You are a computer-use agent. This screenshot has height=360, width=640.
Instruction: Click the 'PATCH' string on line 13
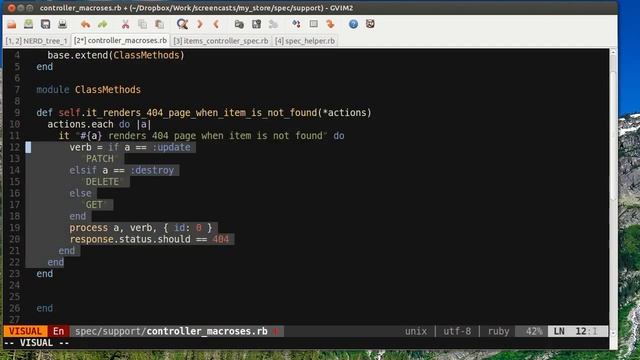click(100, 159)
